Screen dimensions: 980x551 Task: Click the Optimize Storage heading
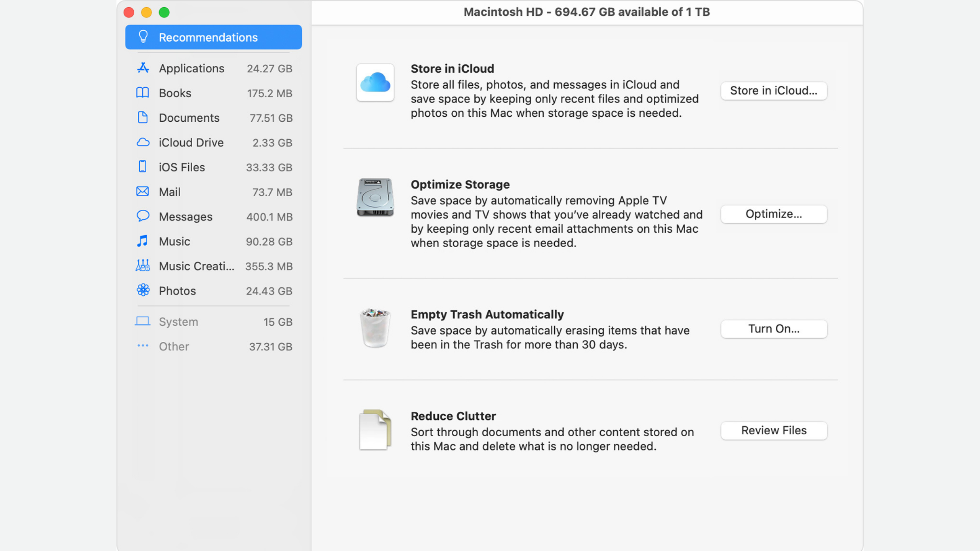tap(460, 184)
